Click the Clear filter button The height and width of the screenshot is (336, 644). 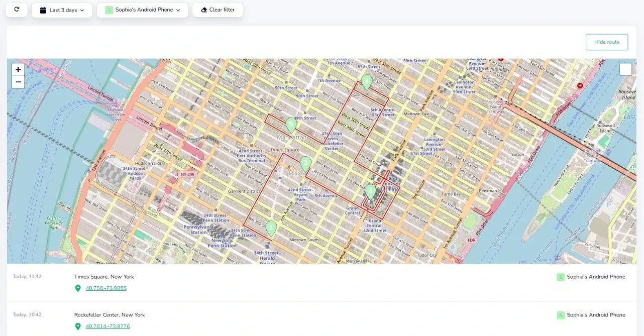[x=218, y=10]
